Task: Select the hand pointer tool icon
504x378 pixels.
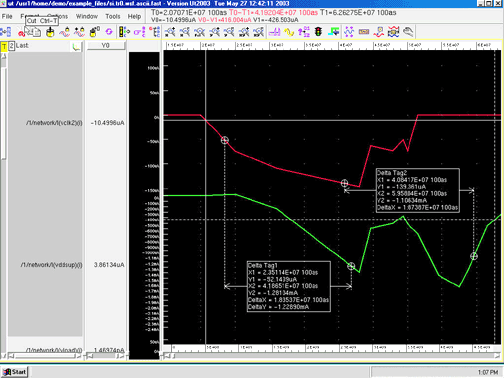Action: click(x=408, y=32)
